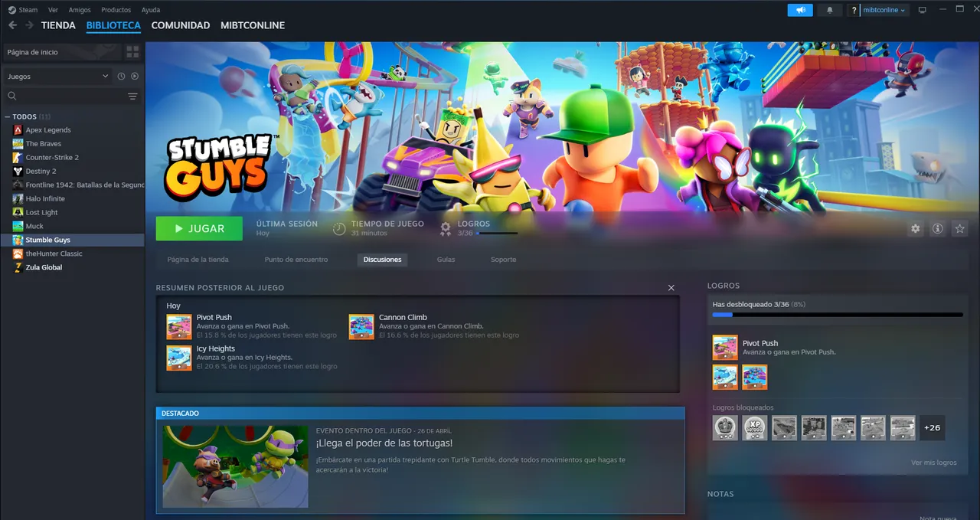This screenshot has width=980, height=520.
Task: Select Stumble Guys in the game list
Action: pyautogui.click(x=73, y=240)
